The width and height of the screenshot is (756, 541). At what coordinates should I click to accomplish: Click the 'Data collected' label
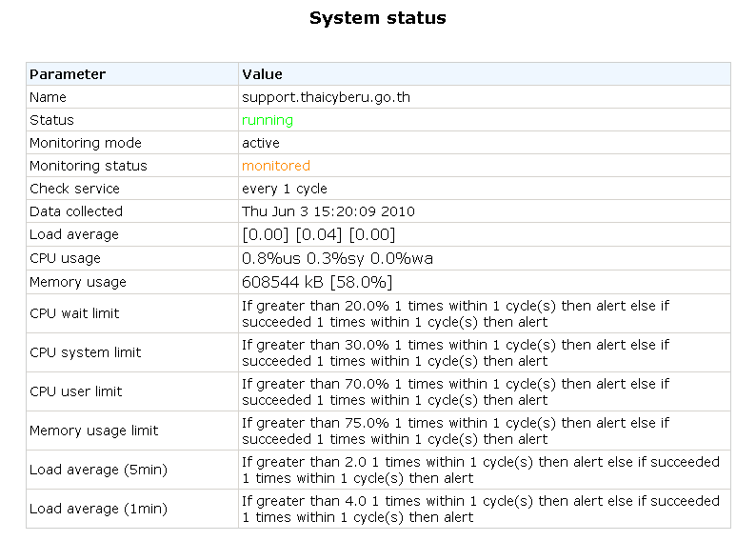76,211
